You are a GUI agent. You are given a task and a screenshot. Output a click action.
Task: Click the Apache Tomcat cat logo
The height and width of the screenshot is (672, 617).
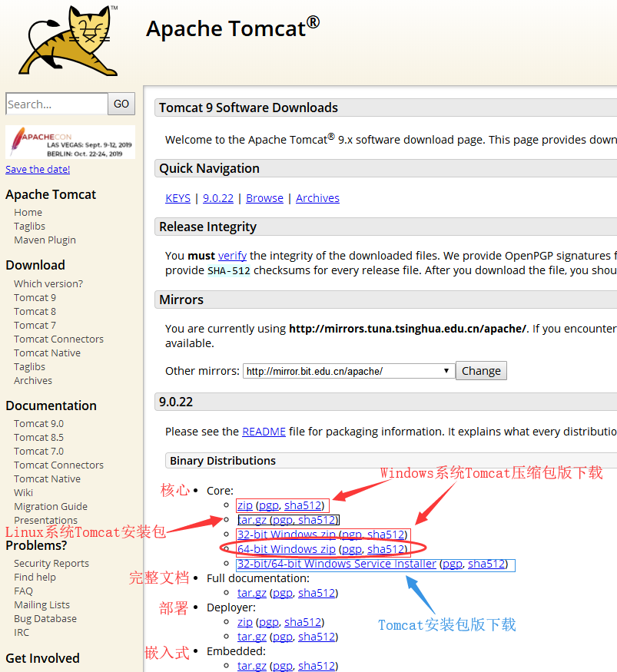[68, 41]
